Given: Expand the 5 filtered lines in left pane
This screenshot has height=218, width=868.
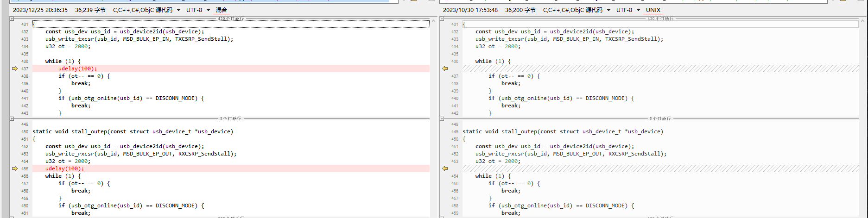Looking at the screenshot, I should [x=12, y=119].
